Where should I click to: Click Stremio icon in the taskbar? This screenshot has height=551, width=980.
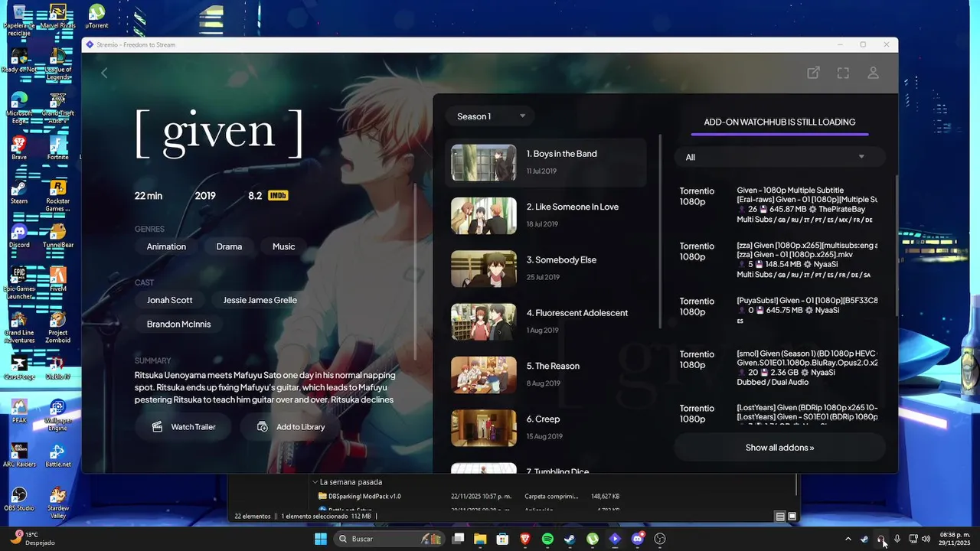(x=615, y=539)
